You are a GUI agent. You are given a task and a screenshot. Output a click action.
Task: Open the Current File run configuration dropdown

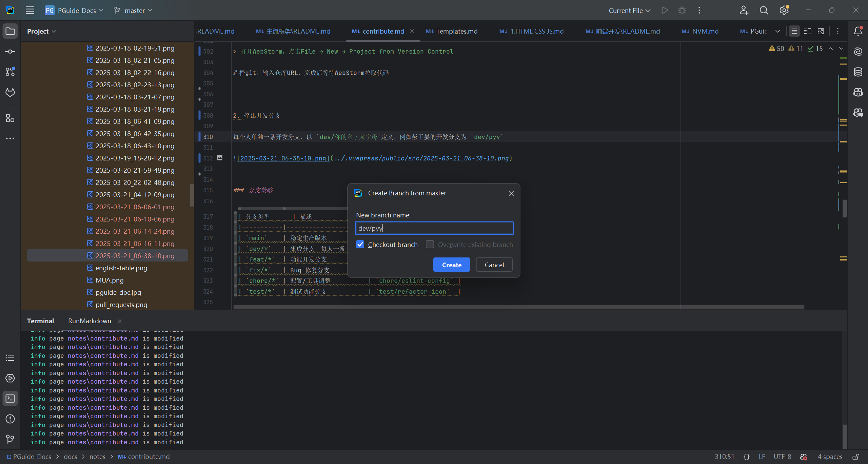pos(629,11)
